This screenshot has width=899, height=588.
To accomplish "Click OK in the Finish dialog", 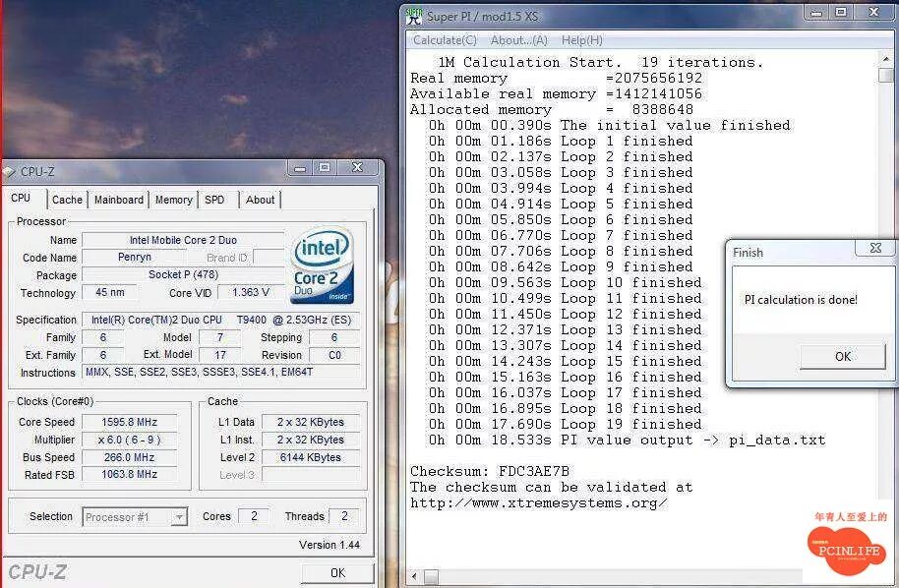I will [x=842, y=357].
